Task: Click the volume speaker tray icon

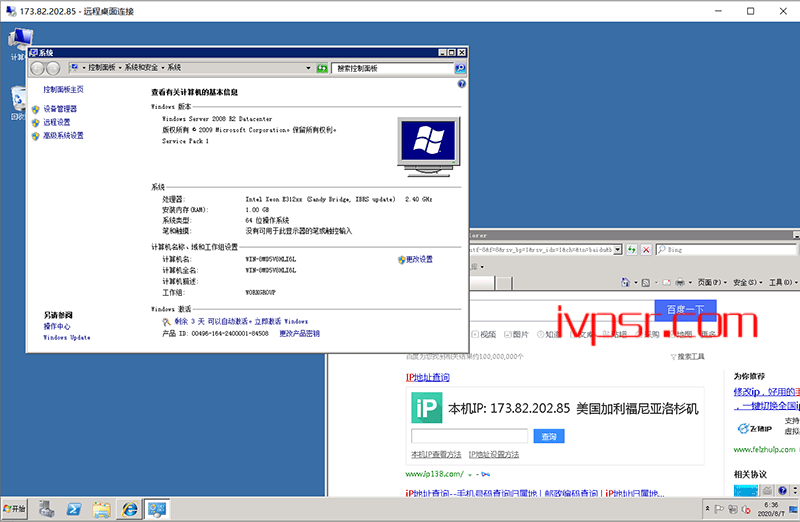Action: point(746,509)
